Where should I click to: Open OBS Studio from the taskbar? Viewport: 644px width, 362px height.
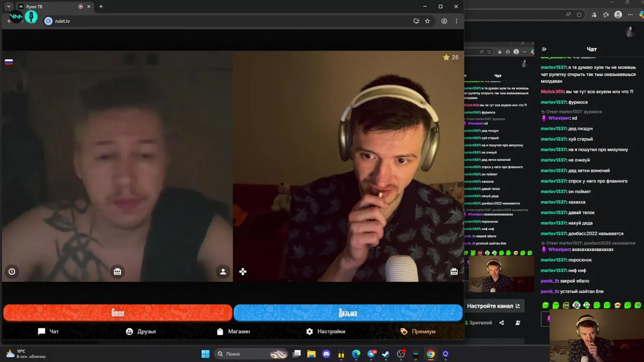click(401, 354)
